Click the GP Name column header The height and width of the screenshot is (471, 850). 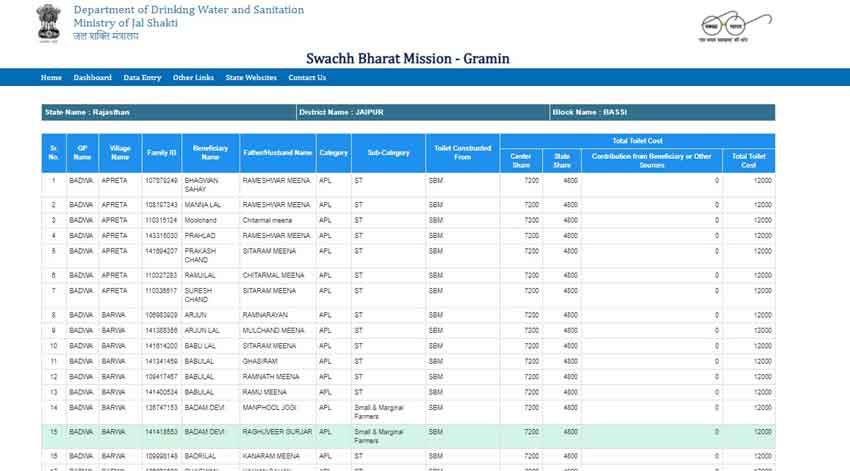(82, 153)
